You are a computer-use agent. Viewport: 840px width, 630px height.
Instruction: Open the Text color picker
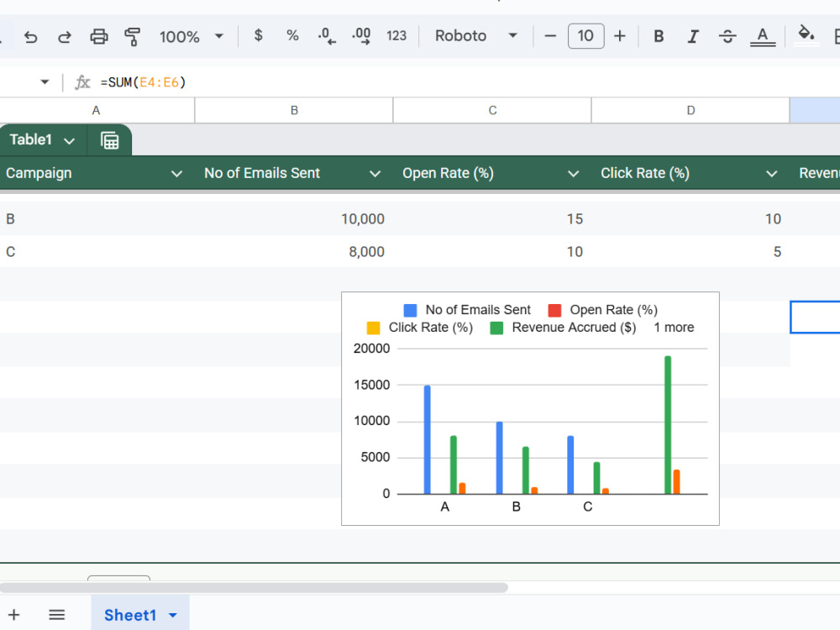click(763, 36)
